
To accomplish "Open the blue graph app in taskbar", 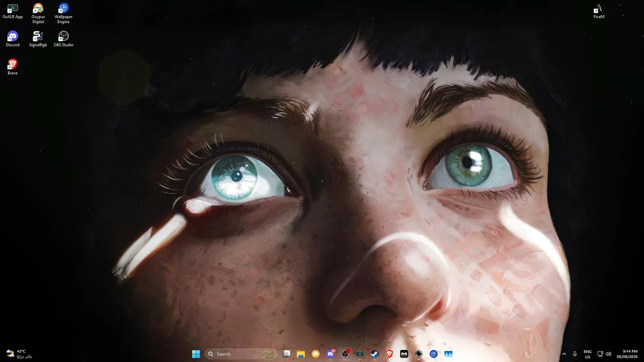I will pyautogui.click(x=448, y=354).
